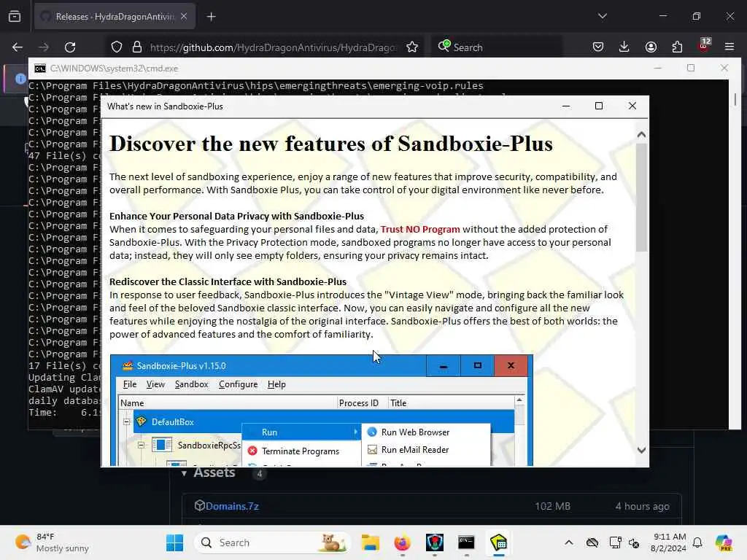List all tabs dropdown arrow
This screenshot has height=560, width=747.
[602, 16]
